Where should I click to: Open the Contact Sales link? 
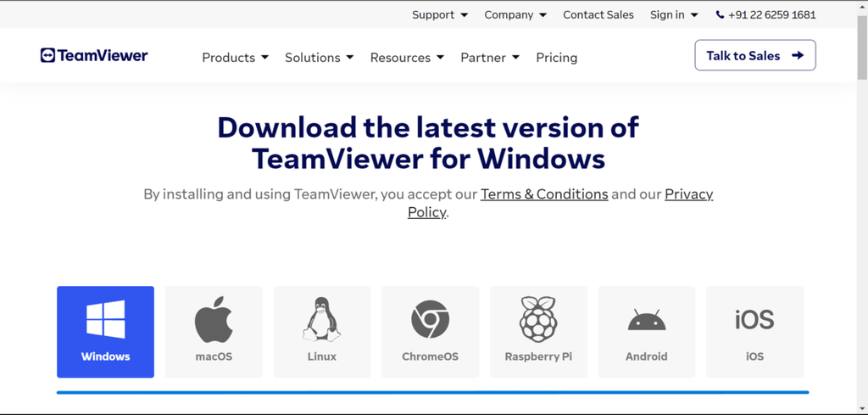(598, 15)
